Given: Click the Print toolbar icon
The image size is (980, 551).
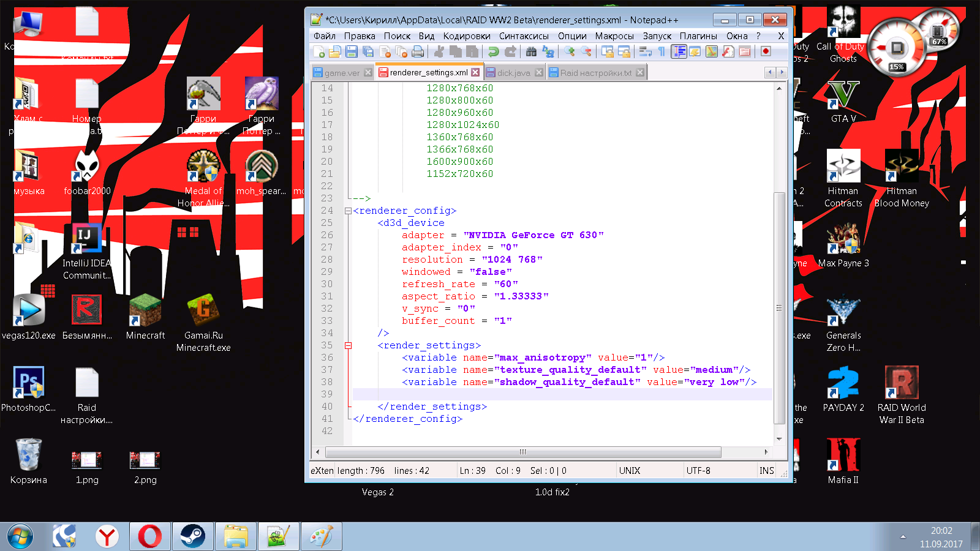Looking at the screenshot, I should coord(418,51).
